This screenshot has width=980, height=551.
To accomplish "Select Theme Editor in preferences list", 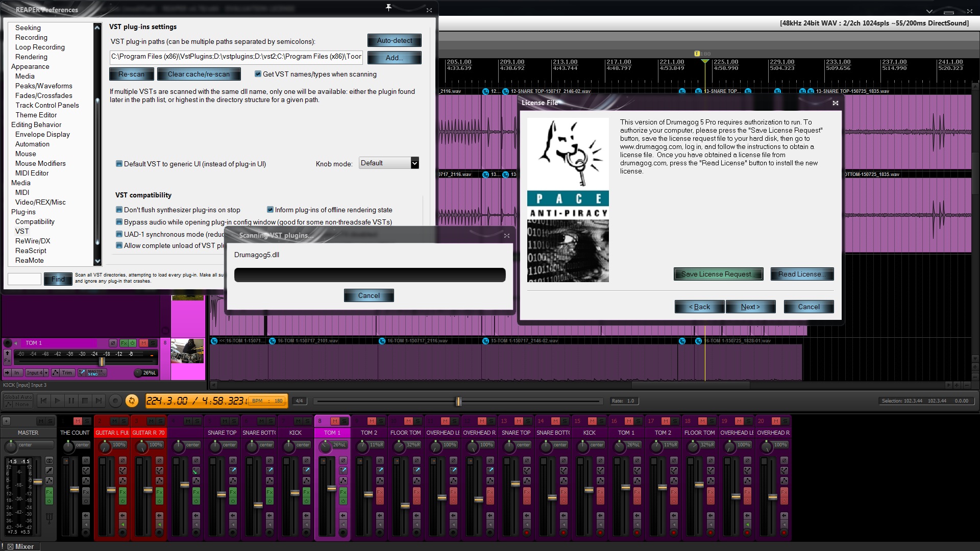I will tap(36, 115).
